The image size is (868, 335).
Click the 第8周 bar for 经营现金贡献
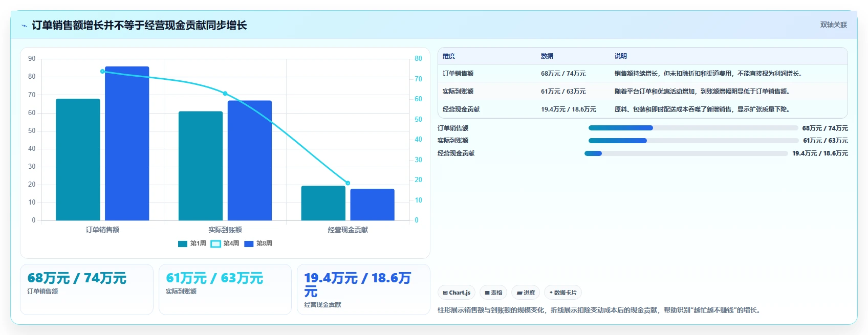point(372,205)
